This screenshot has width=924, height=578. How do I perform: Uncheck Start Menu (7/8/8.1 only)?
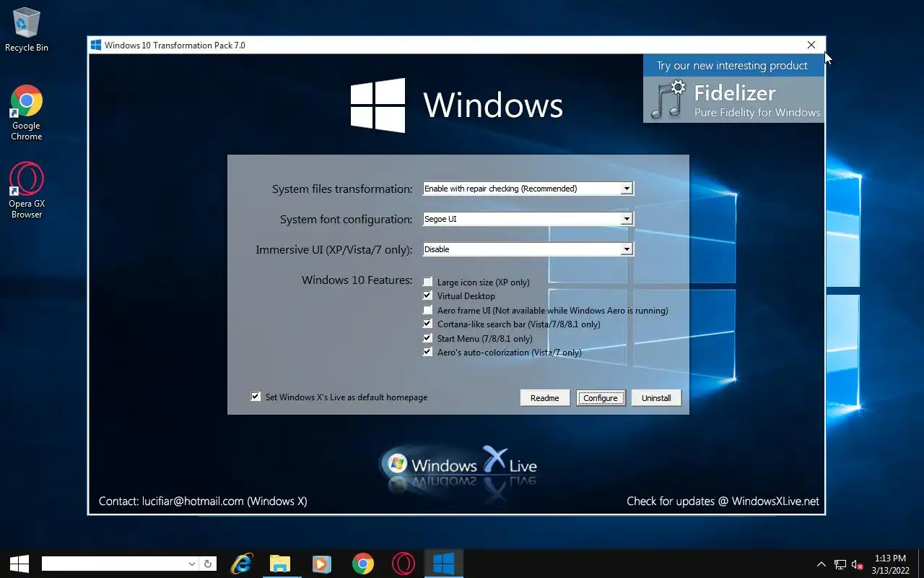(x=428, y=338)
